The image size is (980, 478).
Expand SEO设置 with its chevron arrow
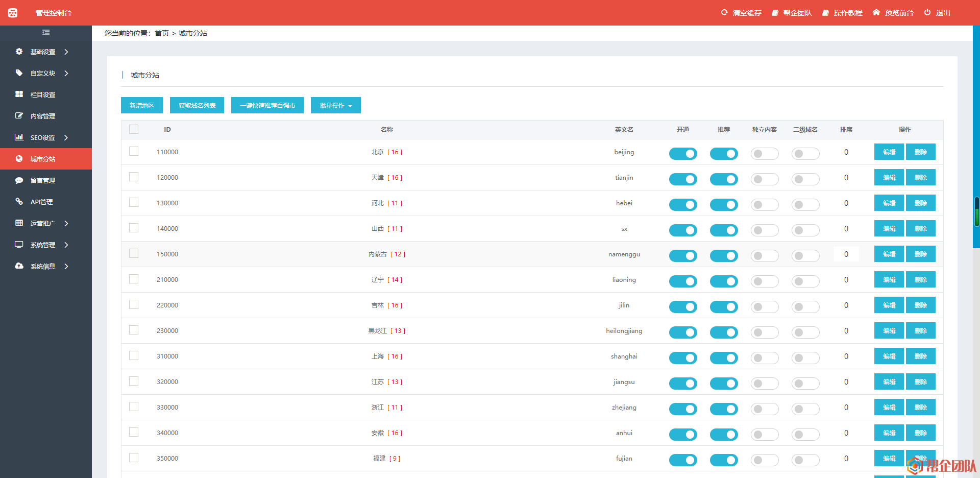66,138
